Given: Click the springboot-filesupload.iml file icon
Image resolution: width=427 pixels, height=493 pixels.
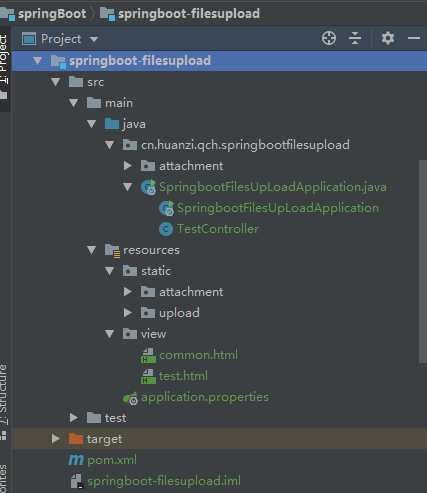Looking at the screenshot, I should (x=77, y=481).
